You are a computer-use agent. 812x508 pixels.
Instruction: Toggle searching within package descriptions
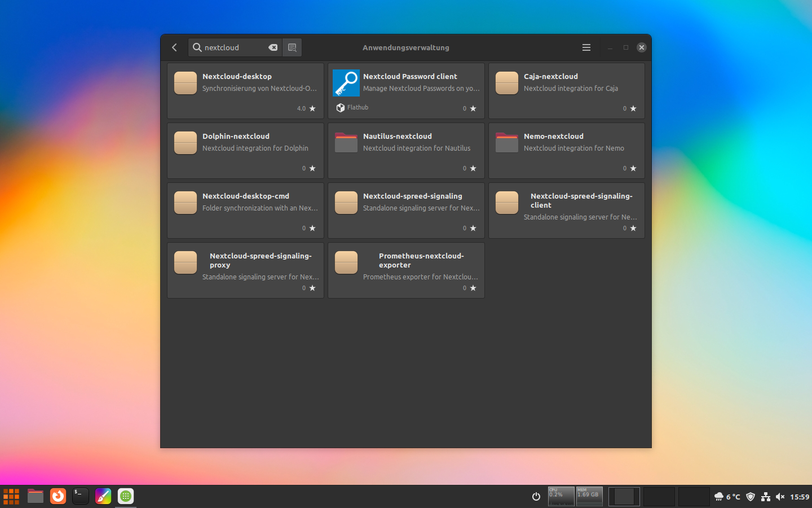click(x=292, y=47)
